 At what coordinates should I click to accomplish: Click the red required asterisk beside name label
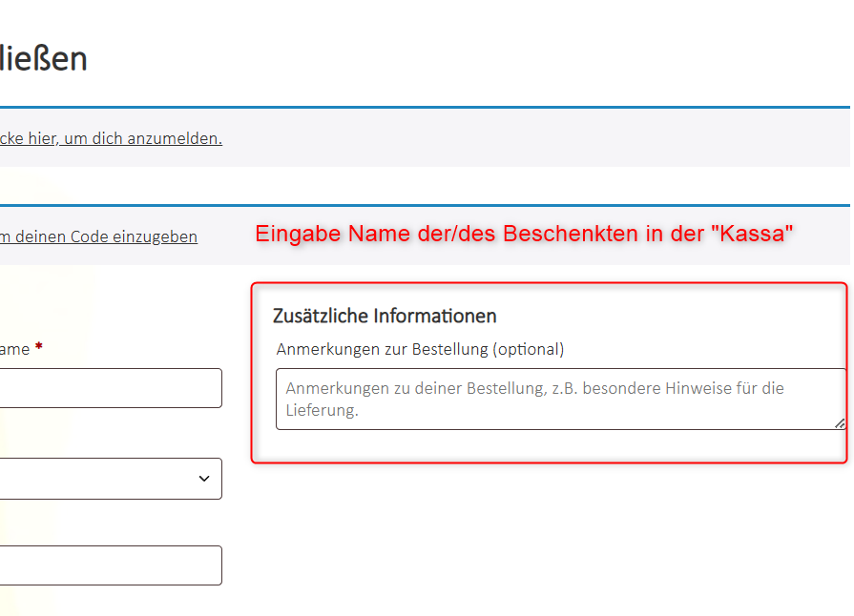coord(38,349)
